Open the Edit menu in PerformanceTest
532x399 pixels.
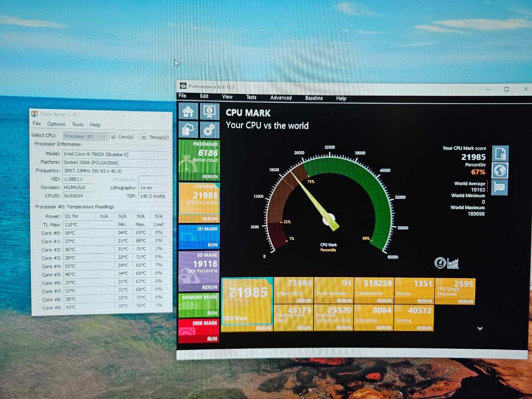click(204, 96)
